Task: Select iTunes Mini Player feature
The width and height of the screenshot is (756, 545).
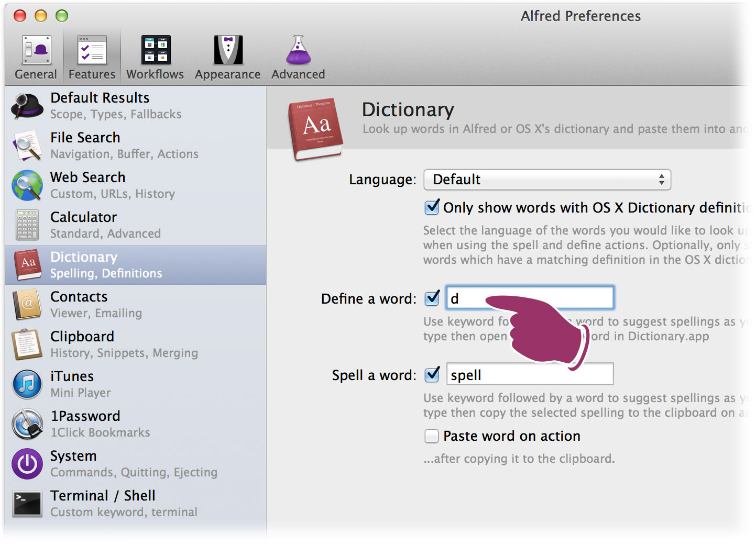Action: click(136, 384)
